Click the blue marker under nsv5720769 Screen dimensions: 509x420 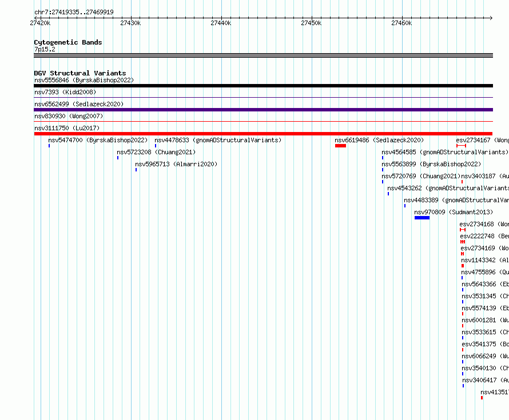(x=383, y=182)
